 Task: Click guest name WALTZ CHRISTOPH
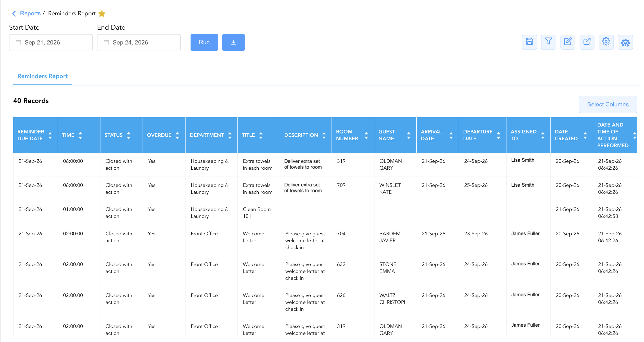click(x=393, y=299)
